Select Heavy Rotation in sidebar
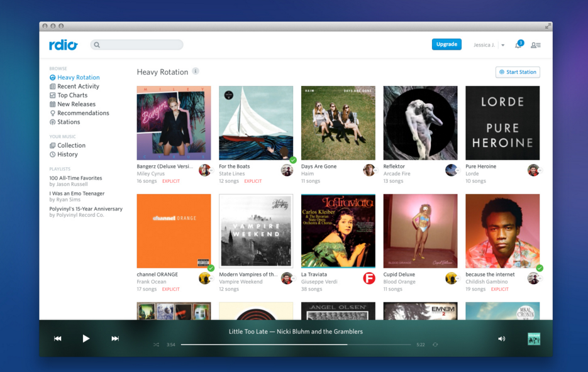Screen dimensions: 588x372 (75, 77)
